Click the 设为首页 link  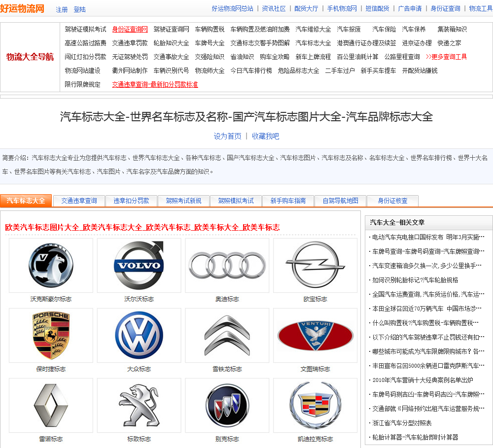227,136
